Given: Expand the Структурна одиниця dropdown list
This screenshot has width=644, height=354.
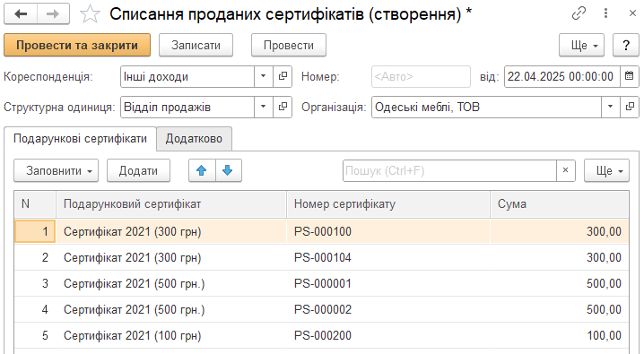Looking at the screenshot, I should click(264, 107).
